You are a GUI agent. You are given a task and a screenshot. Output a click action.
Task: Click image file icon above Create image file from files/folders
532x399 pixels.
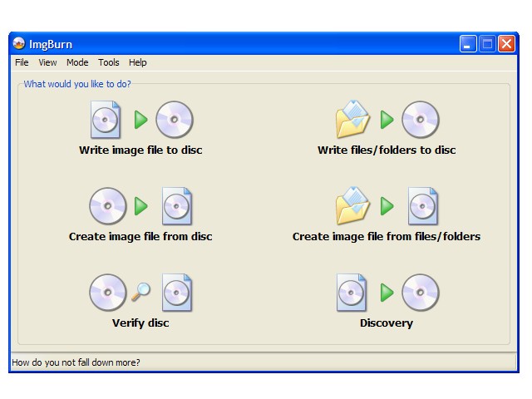423,206
